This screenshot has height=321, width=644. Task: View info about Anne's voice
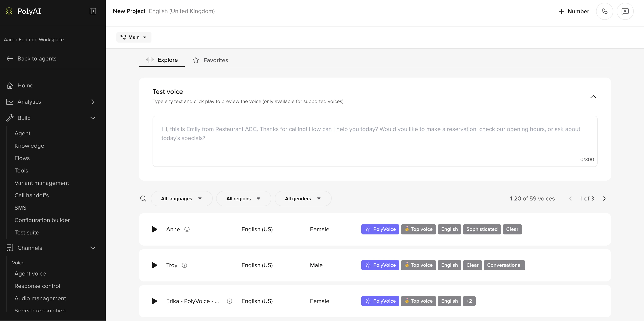coord(187,229)
